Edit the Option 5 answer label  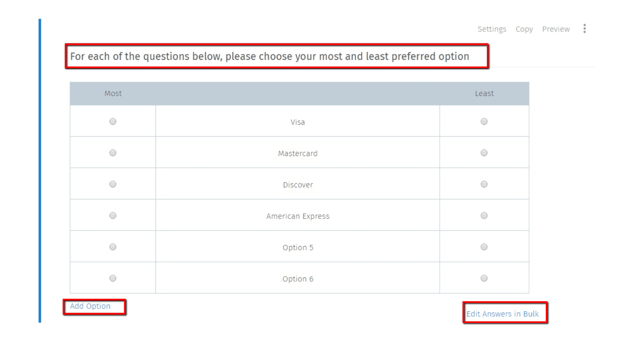point(298,247)
